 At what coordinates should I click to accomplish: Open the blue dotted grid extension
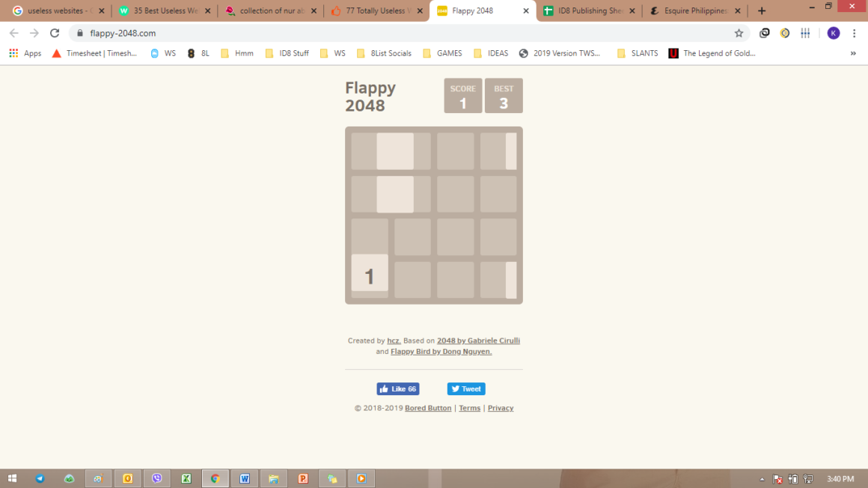pos(805,33)
